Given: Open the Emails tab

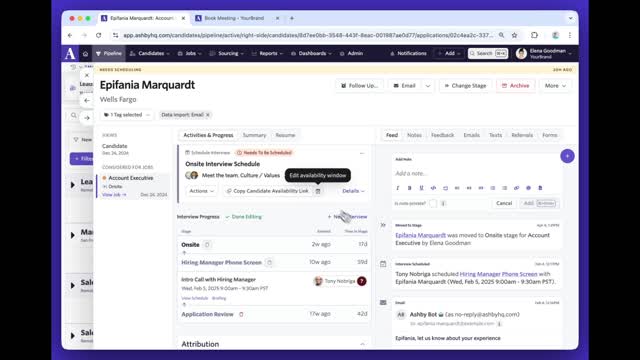Looking at the screenshot, I should pyautogui.click(x=471, y=135).
